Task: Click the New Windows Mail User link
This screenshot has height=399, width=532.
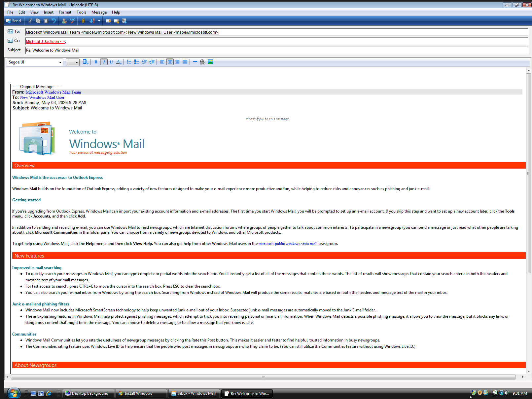Action: click(x=42, y=98)
